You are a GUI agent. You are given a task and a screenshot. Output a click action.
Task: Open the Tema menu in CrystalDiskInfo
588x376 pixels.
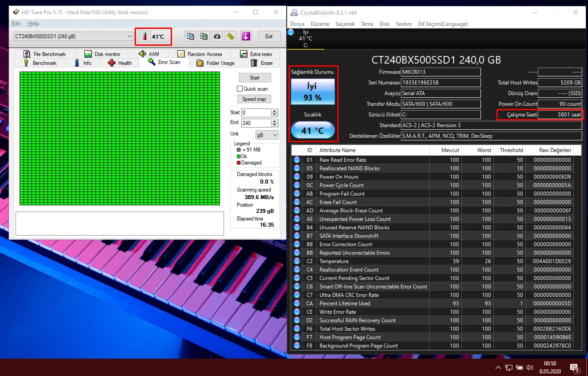(367, 24)
